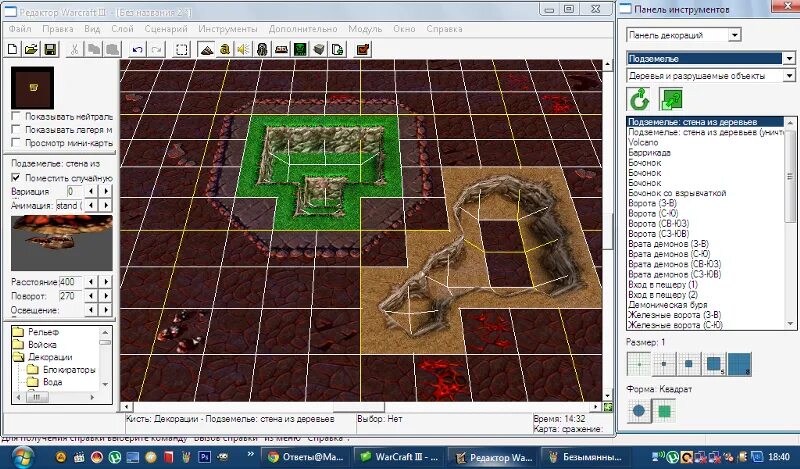Launch Photoshop from quick launch bar
Screen dimensions: 800x469
[x=204, y=457]
